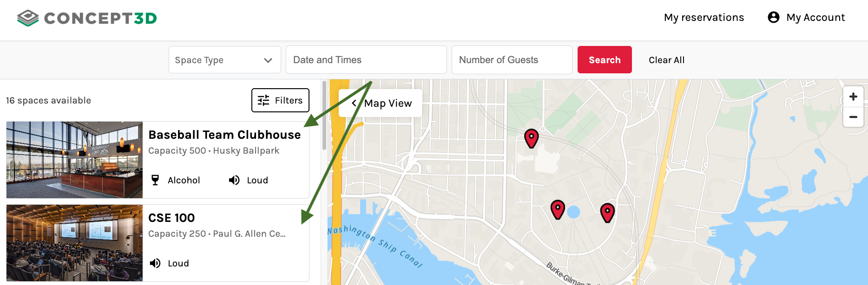Viewport: 868px width, 285px height.
Task: Click Baseball Clubhouse loud speaker icon
Action: pos(234,180)
